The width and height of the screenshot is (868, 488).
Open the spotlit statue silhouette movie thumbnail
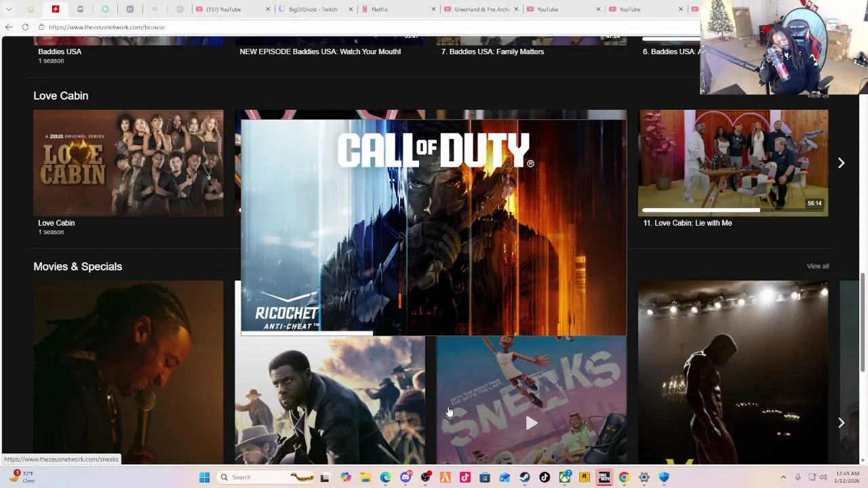733,373
